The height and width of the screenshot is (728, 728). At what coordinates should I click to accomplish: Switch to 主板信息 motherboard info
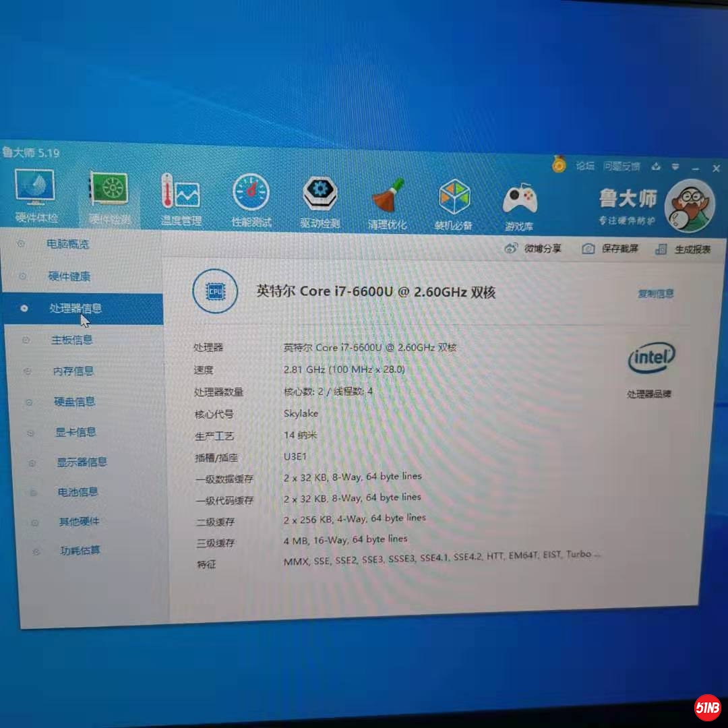pos(72,340)
